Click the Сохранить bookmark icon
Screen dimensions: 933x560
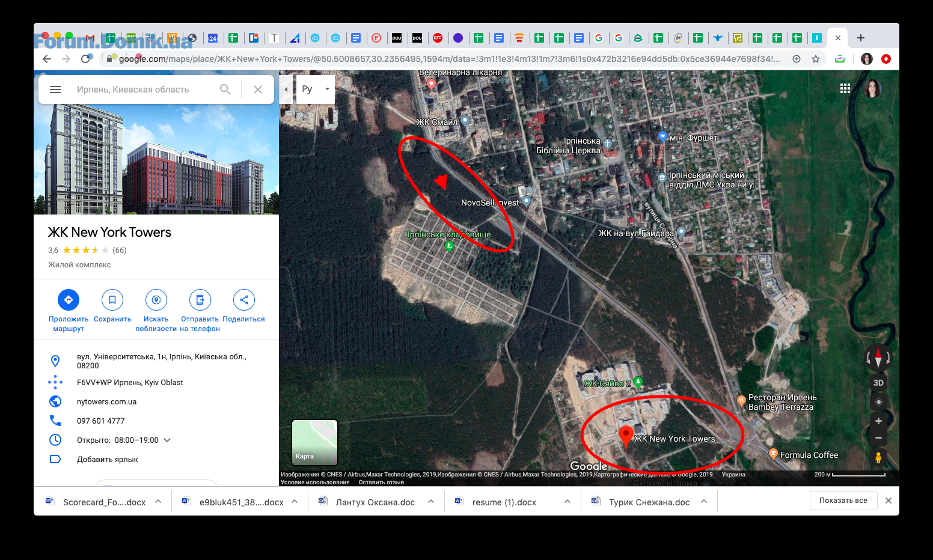pos(112,300)
